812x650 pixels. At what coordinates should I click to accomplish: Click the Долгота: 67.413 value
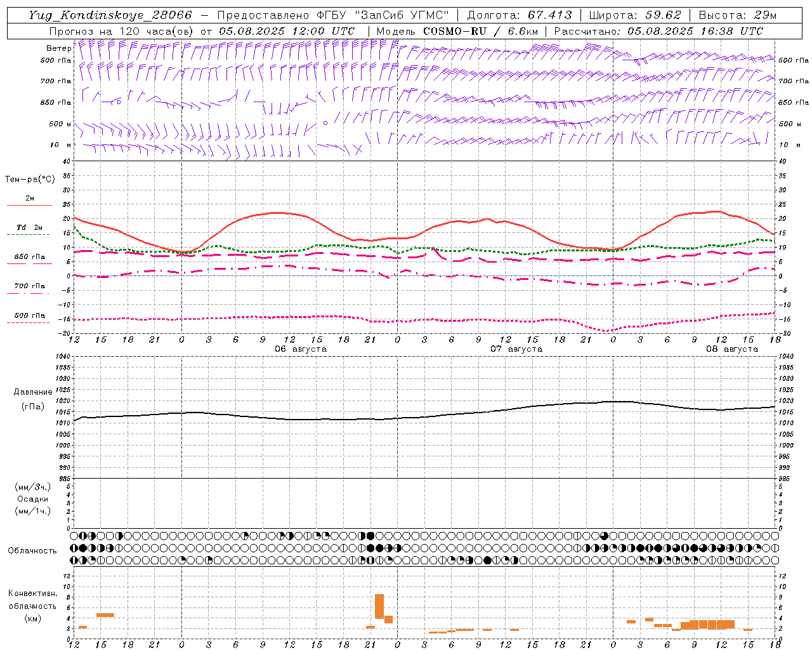click(519, 15)
